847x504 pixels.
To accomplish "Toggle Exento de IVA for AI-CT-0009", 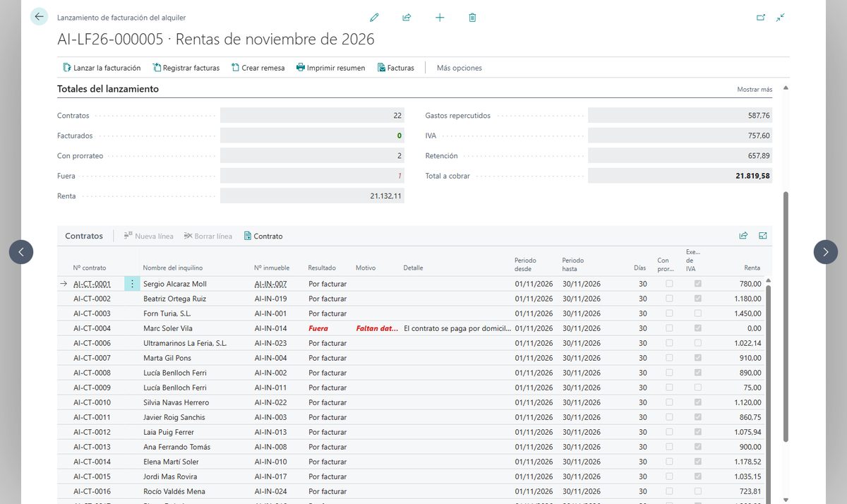I will coord(698,388).
